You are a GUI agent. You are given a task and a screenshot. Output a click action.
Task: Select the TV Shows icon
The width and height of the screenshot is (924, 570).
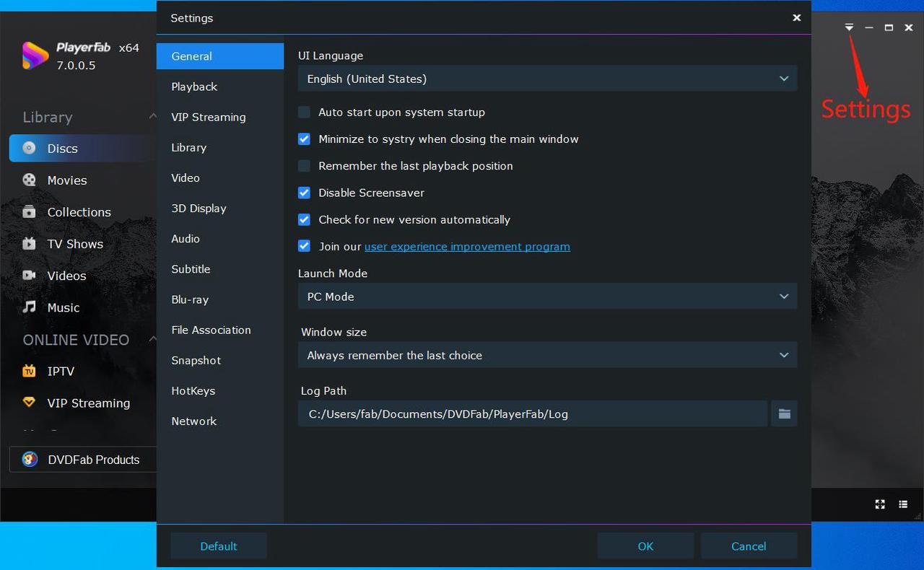coord(29,244)
